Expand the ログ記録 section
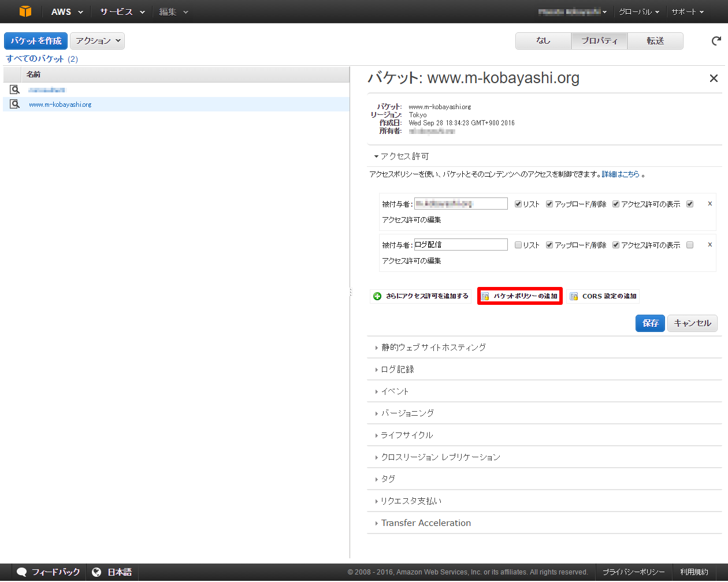 pos(395,370)
